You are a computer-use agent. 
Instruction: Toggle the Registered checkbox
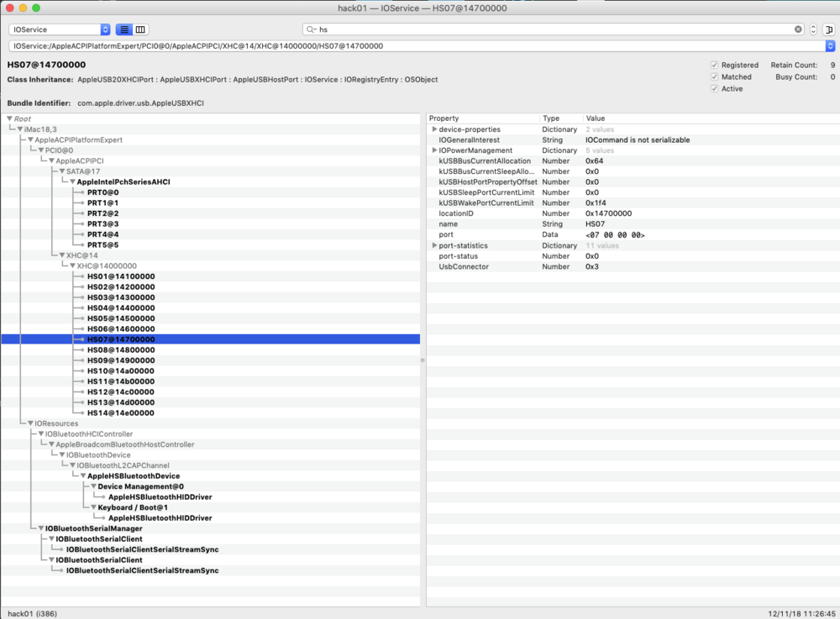click(714, 65)
